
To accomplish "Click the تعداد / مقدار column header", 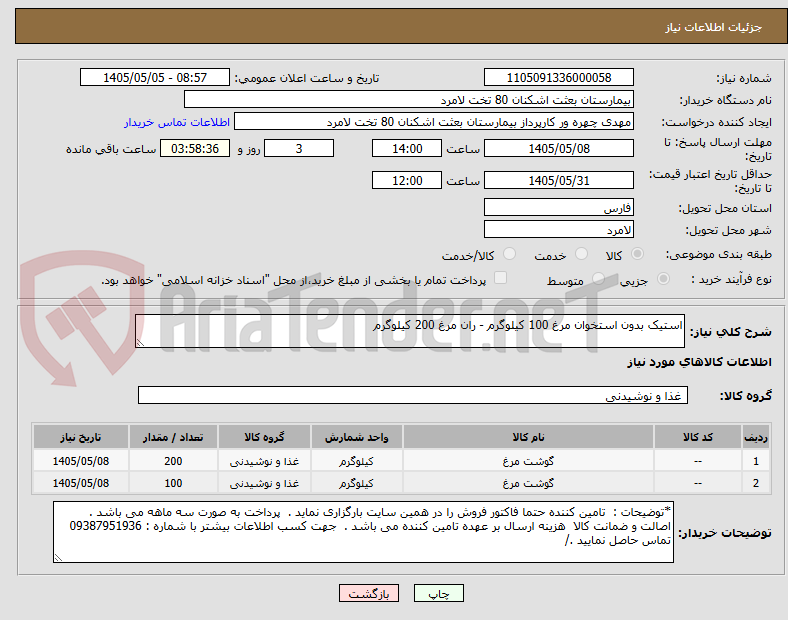I will (x=173, y=437).
